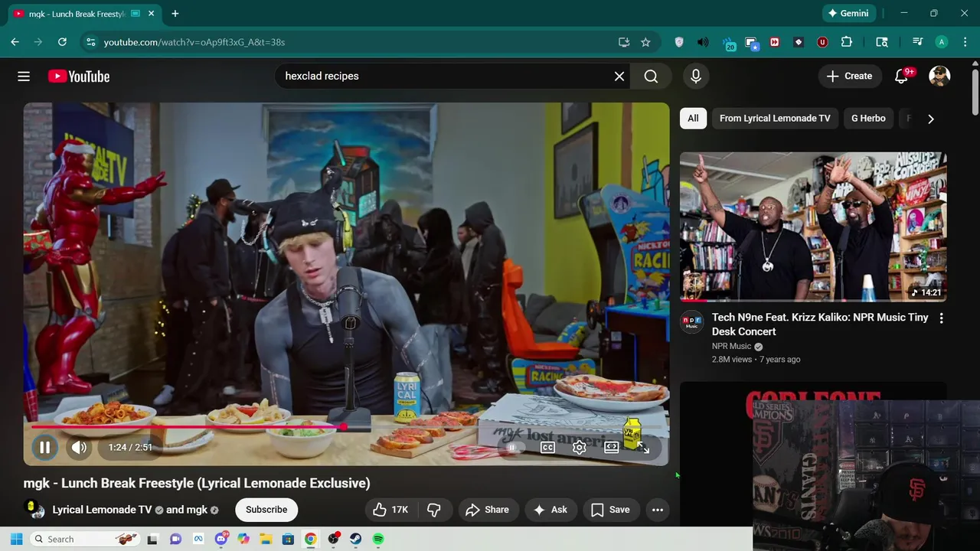Image resolution: width=980 pixels, height=551 pixels.
Task: Open the YouTube guide hamburger menu
Action: pyautogui.click(x=24, y=77)
